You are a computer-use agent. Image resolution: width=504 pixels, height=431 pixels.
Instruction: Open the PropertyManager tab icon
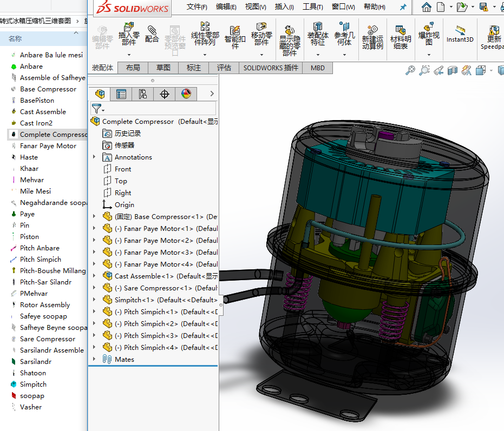click(121, 94)
